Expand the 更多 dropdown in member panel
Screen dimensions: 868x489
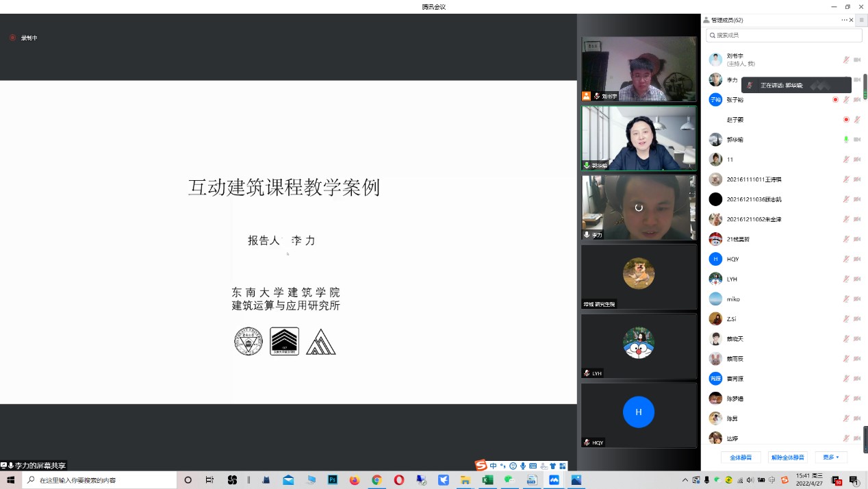[x=832, y=457]
